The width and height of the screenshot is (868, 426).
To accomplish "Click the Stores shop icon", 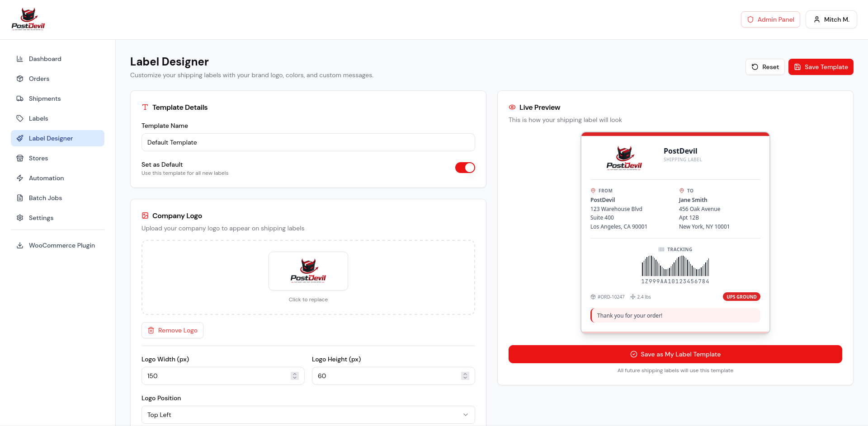I will 20,158.
